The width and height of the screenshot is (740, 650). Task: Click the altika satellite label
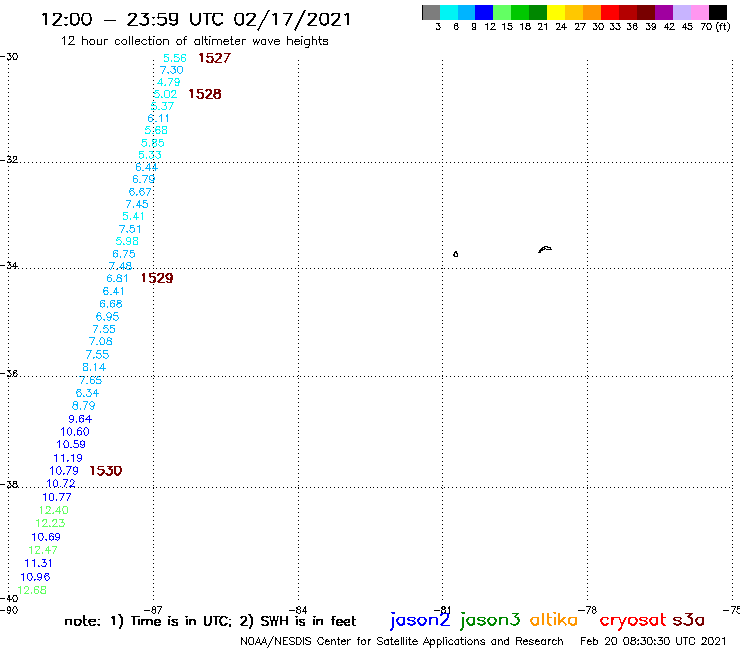pos(553,619)
